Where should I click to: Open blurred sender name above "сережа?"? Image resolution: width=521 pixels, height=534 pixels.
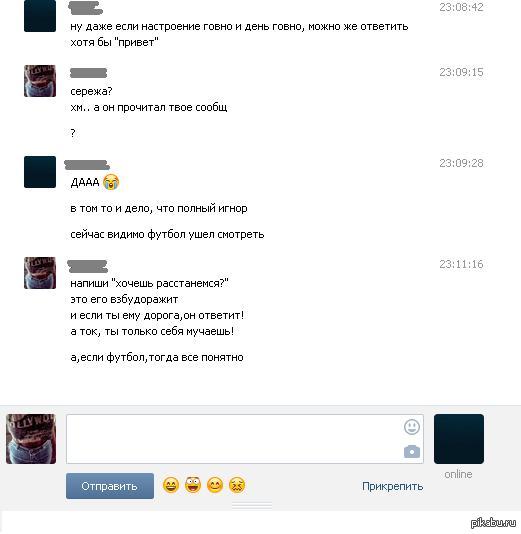[89, 73]
